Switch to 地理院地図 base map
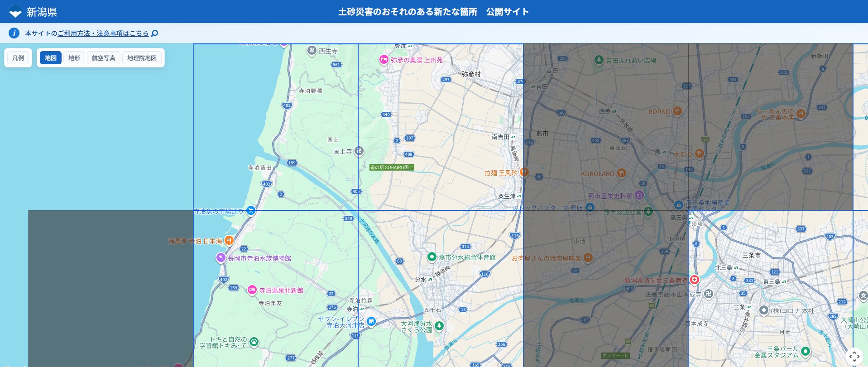 [x=142, y=58]
